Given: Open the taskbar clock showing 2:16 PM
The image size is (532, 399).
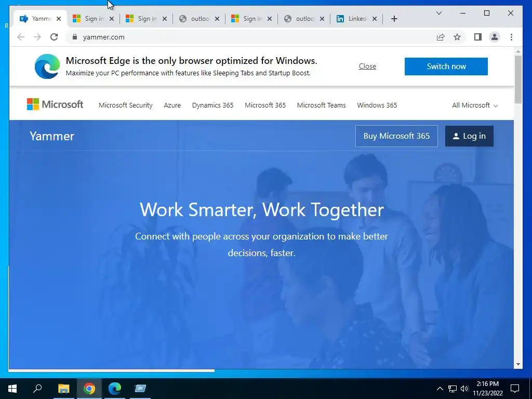Looking at the screenshot, I should 487,389.
